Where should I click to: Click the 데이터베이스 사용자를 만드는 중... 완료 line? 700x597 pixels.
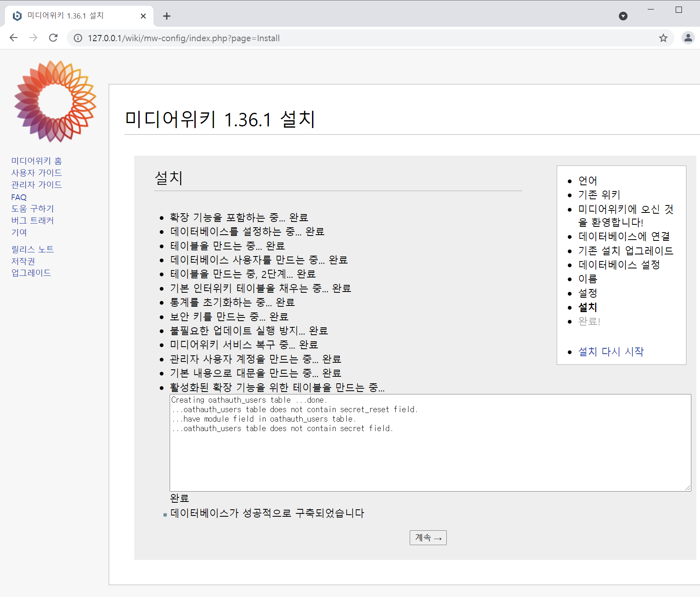259,260
